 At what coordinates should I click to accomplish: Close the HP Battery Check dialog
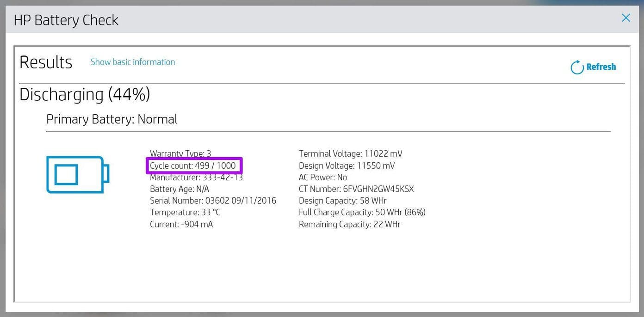[x=626, y=18]
